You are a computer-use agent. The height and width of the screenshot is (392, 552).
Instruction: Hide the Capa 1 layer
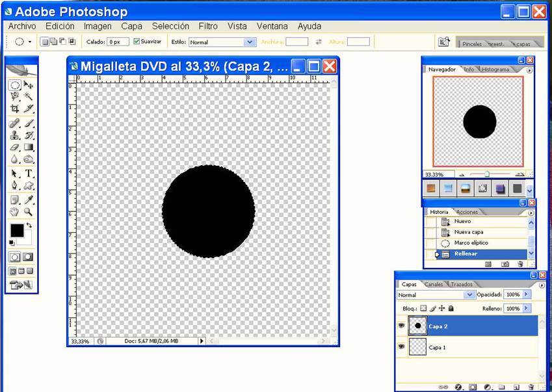click(401, 347)
